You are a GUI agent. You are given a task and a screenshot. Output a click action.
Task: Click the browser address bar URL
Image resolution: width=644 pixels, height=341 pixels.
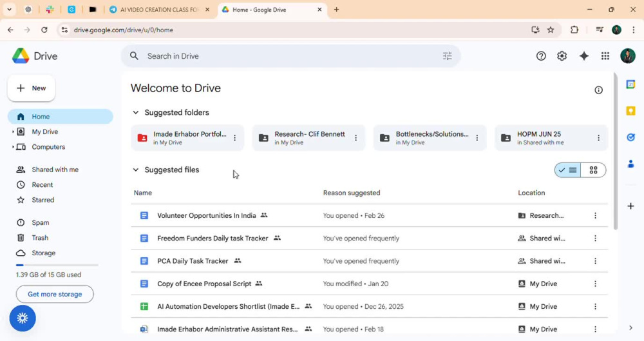[123, 30]
